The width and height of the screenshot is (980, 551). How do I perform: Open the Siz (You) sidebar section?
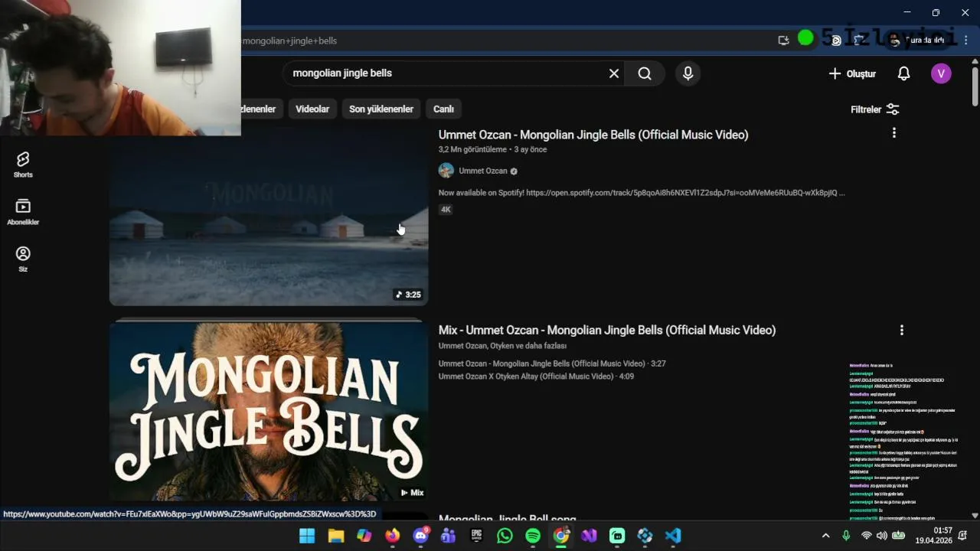tap(23, 259)
